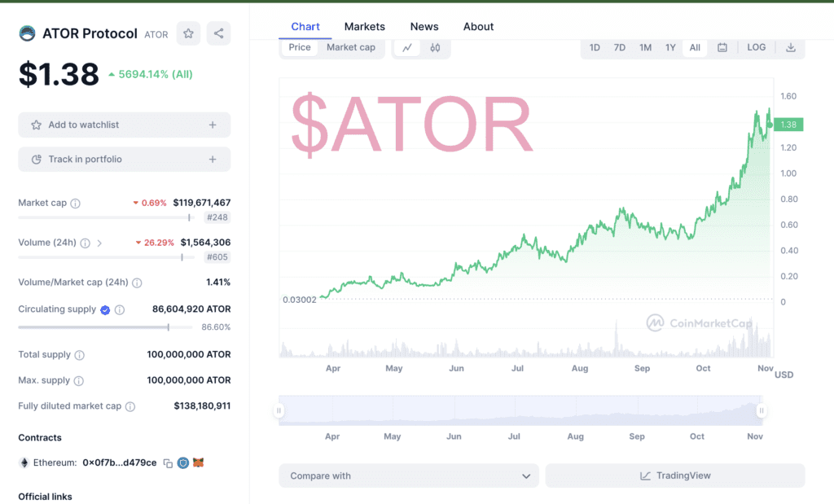The width and height of the screenshot is (834, 504).
Task: Star ATOR Protocol as favorite
Action: [x=188, y=33]
